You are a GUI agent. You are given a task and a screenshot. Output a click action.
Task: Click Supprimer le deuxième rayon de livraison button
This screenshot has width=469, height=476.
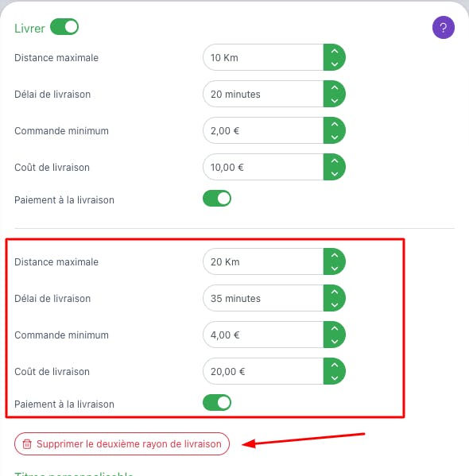point(122,444)
